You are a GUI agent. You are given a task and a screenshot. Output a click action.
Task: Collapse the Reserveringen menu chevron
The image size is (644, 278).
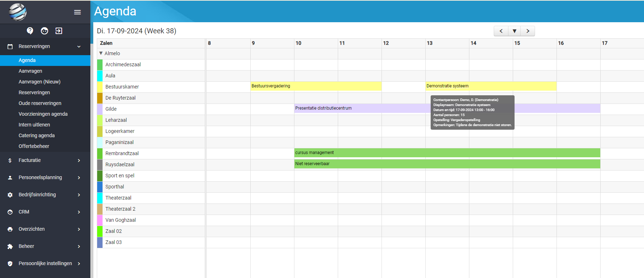[x=79, y=47]
